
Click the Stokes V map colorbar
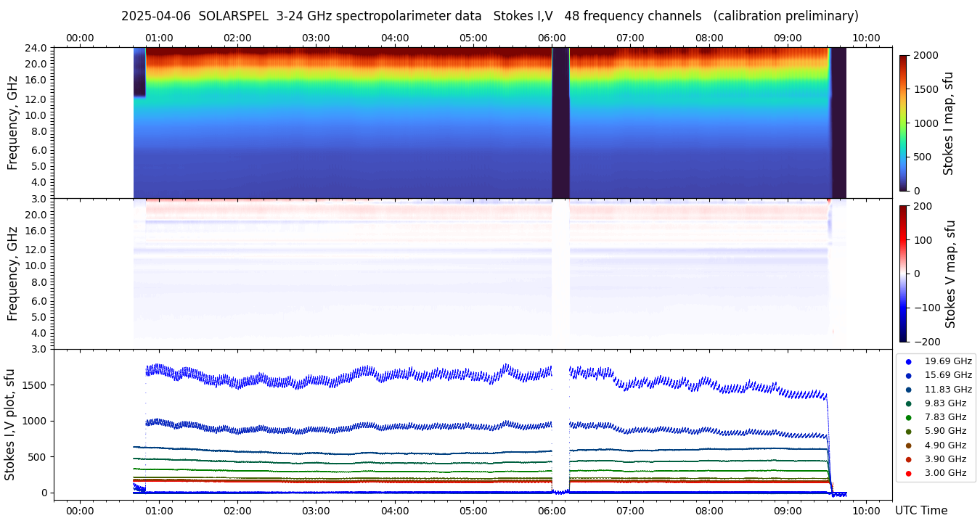point(903,274)
